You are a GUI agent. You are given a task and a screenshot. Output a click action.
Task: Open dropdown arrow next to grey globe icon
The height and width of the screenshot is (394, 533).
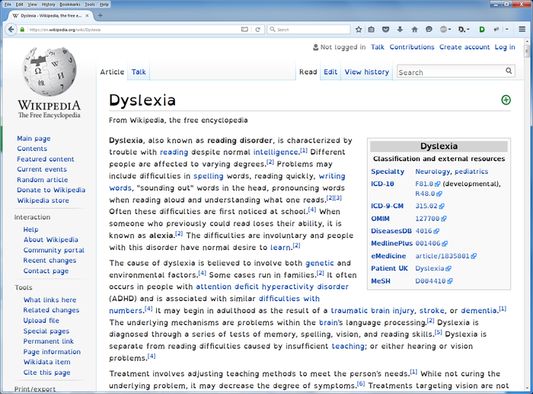[x=450, y=30]
